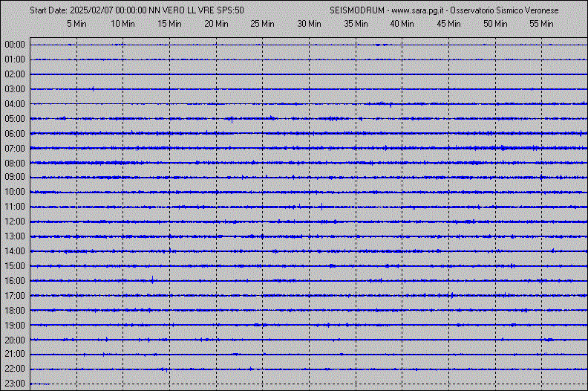Click the 00:00 hour label

tap(15, 45)
